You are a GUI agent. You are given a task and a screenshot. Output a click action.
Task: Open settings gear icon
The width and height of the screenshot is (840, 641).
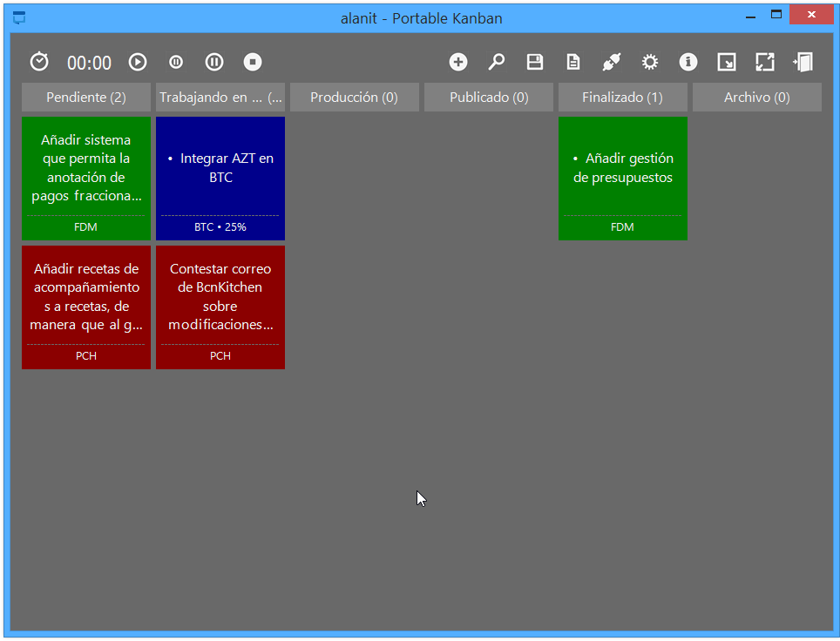click(x=650, y=62)
